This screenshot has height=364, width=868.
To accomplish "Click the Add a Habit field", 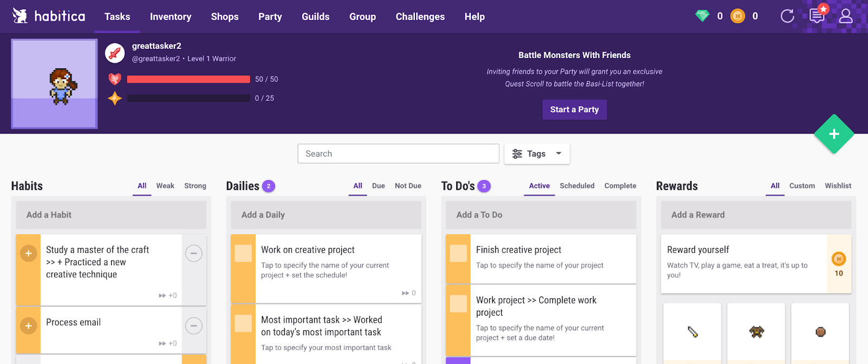I will (x=111, y=215).
